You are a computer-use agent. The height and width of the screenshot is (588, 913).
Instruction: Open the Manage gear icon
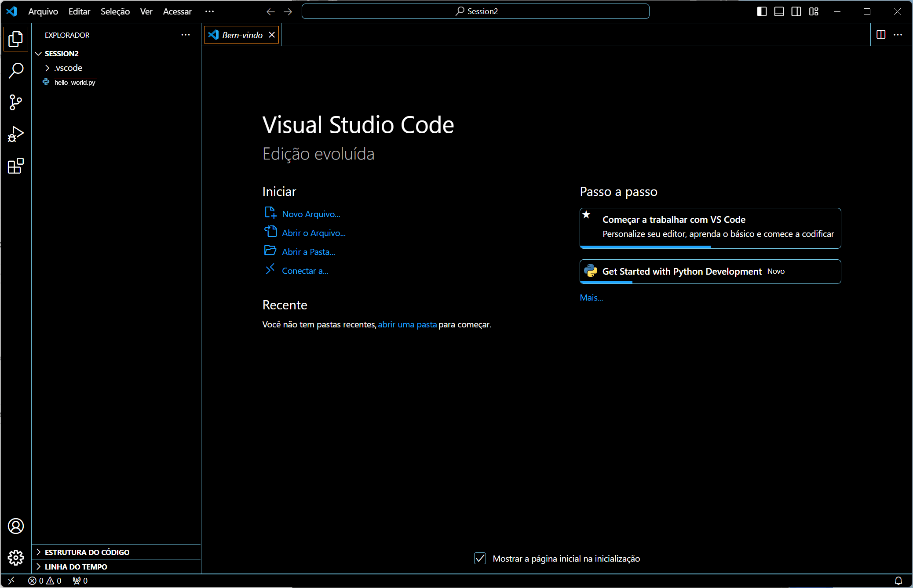(16, 558)
